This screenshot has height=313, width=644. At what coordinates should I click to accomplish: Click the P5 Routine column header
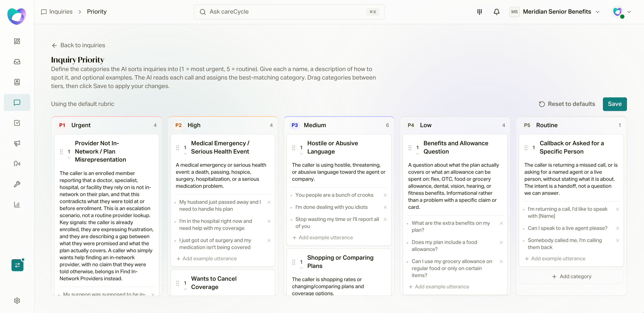click(x=571, y=125)
